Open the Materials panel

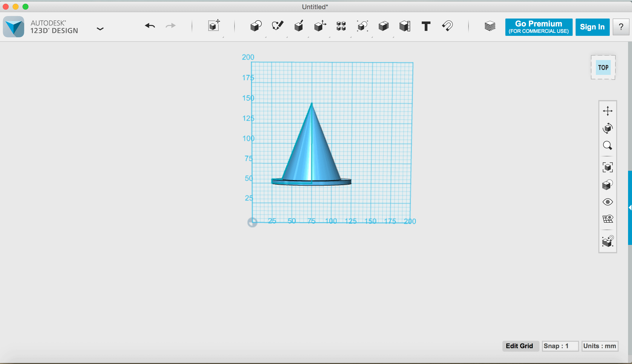pyautogui.click(x=490, y=26)
